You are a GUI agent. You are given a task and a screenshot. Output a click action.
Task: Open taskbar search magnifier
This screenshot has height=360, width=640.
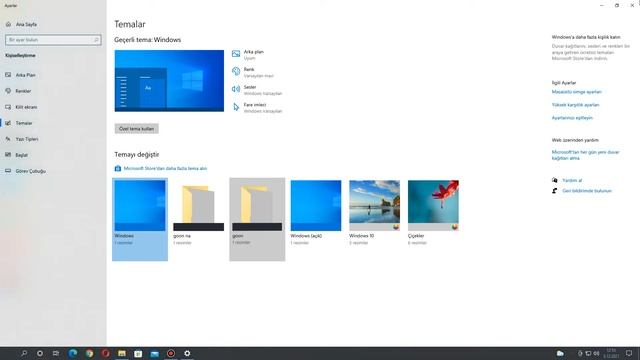pos(24,353)
